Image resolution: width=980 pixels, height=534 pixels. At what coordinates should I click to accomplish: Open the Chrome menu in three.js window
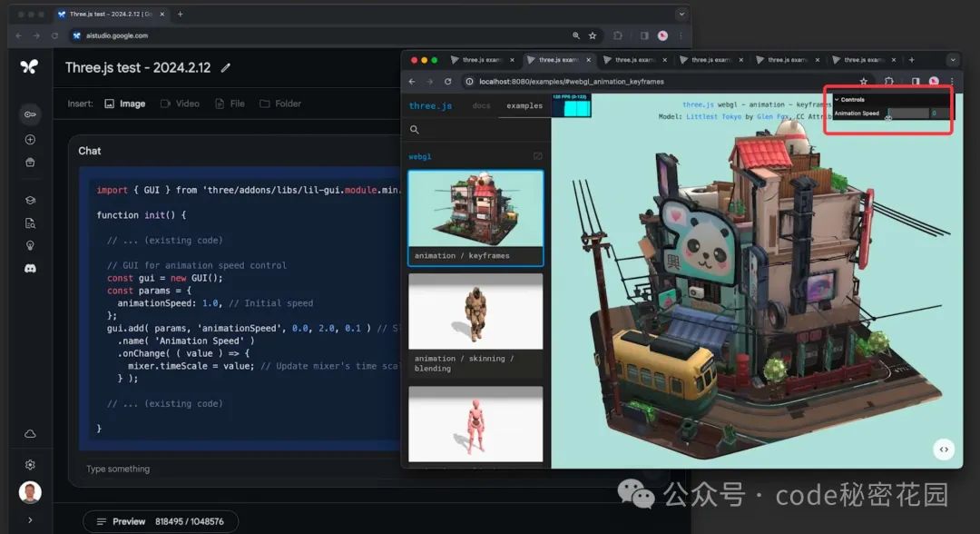pyautogui.click(x=952, y=82)
